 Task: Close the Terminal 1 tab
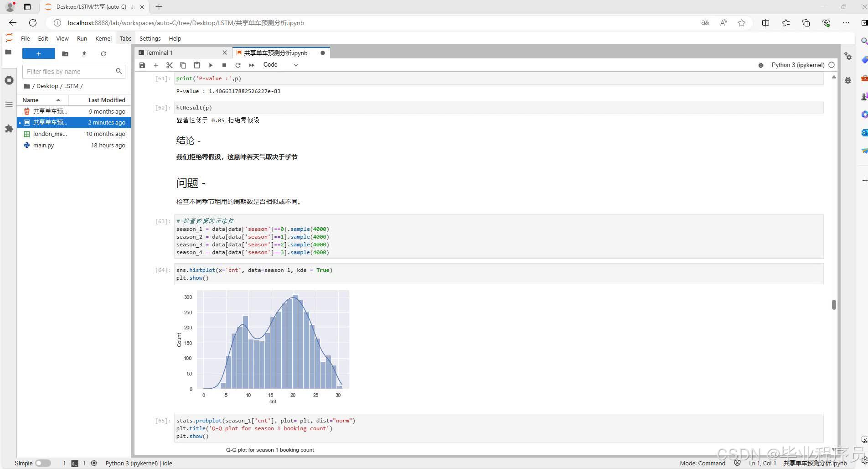(x=225, y=53)
